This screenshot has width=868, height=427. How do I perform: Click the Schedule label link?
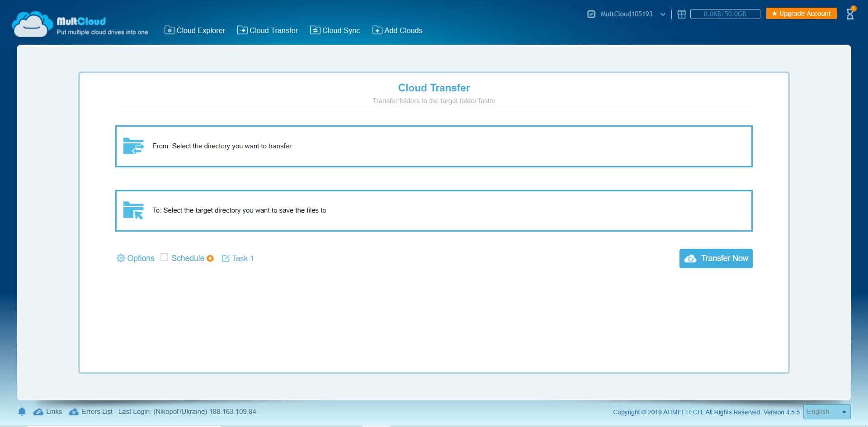pyautogui.click(x=188, y=258)
